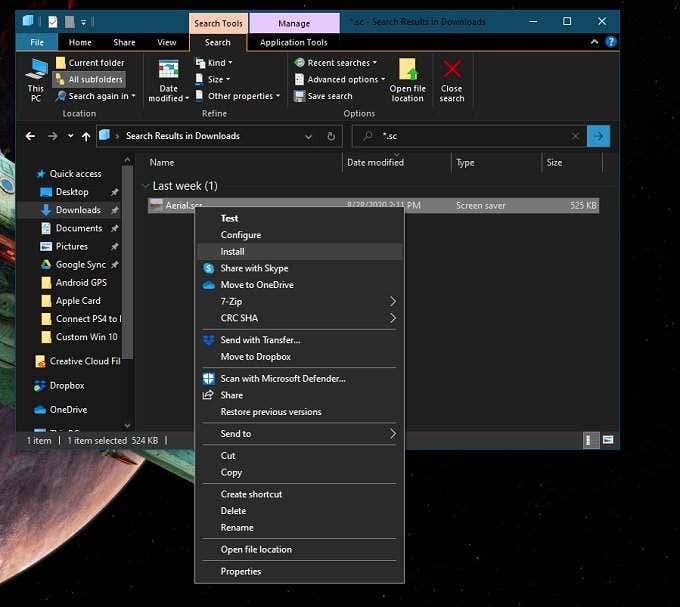
Task: Switch to View ribbon tab
Action: (x=167, y=42)
